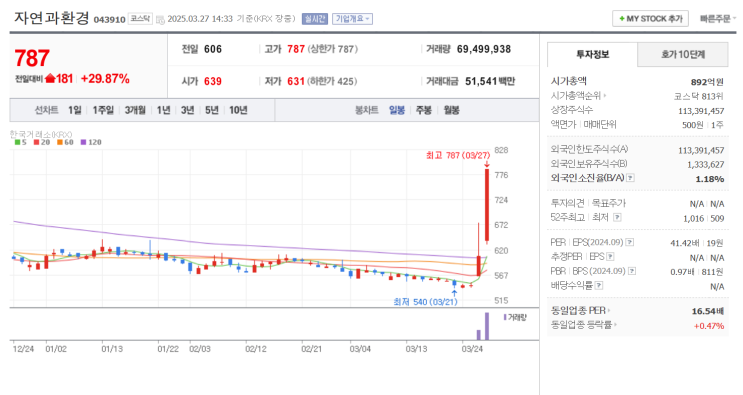Open the 기업개요 dropdown
This screenshot has height=395, width=743.
tap(353, 19)
